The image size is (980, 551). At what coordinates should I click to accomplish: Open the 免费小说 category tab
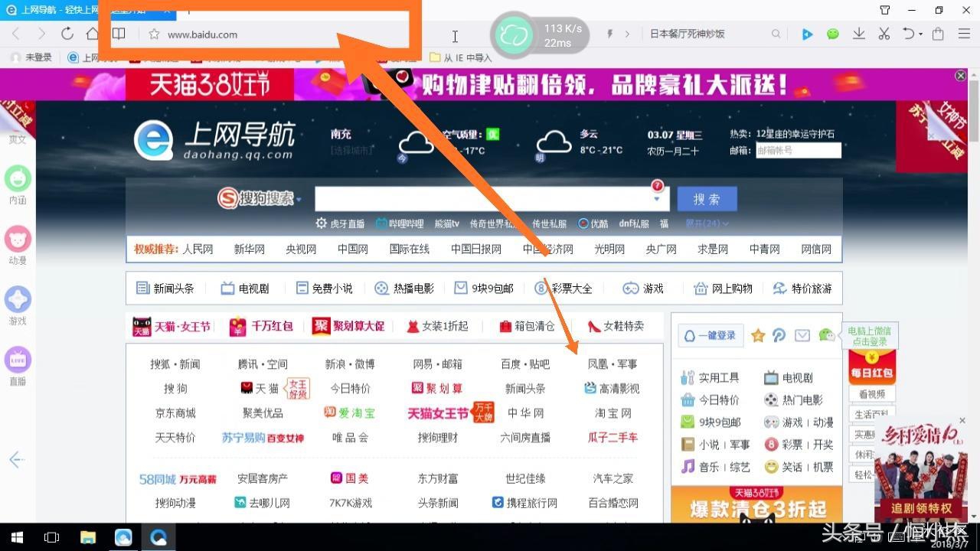(324, 289)
